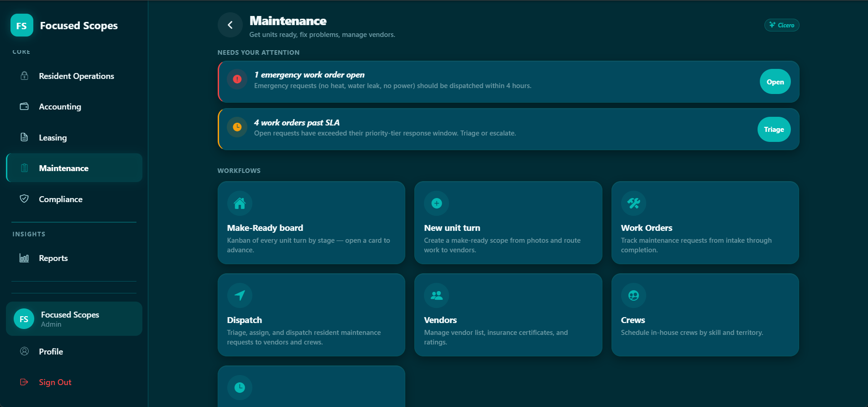The height and width of the screenshot is (407, 868).
Task: Click the Sign Out arrow icon
Action: pos(25,382)
